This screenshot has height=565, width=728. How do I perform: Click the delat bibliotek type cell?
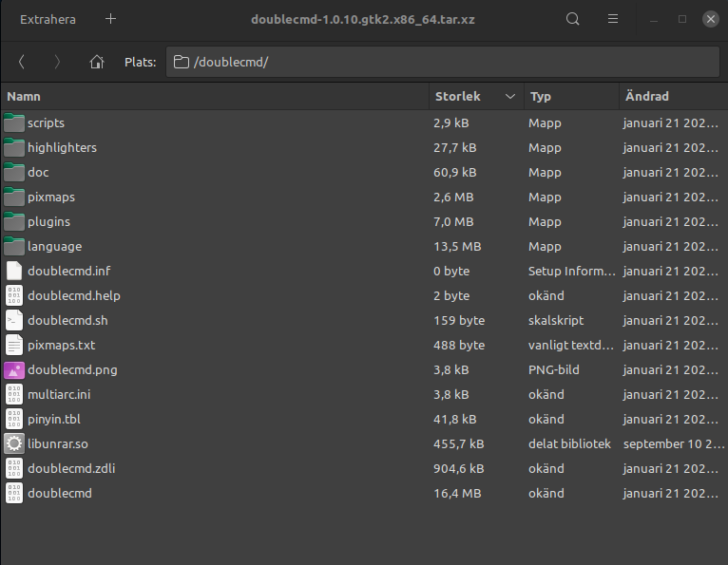pos(569,444)
